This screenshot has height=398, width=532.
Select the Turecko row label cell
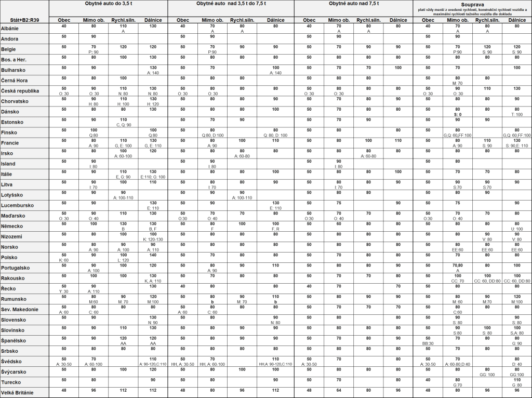tap(24, 382)
